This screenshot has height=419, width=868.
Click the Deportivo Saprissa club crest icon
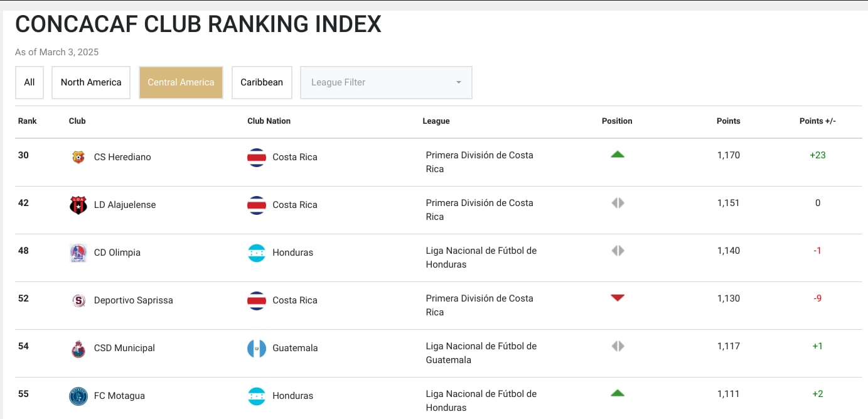[x=78, y=300]
